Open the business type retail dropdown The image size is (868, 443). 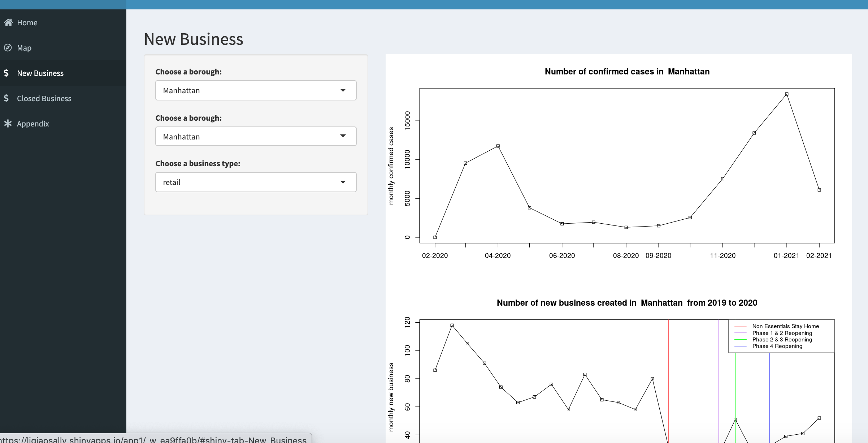(256, 182)
